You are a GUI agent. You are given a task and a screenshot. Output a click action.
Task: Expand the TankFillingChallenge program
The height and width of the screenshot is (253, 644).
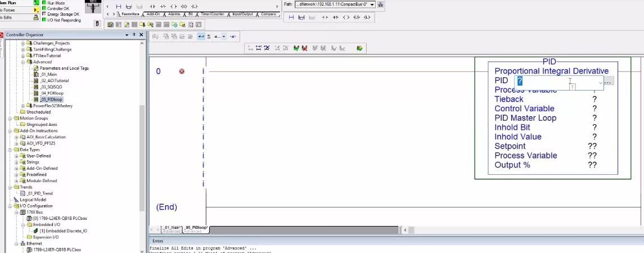pos(24,49)
